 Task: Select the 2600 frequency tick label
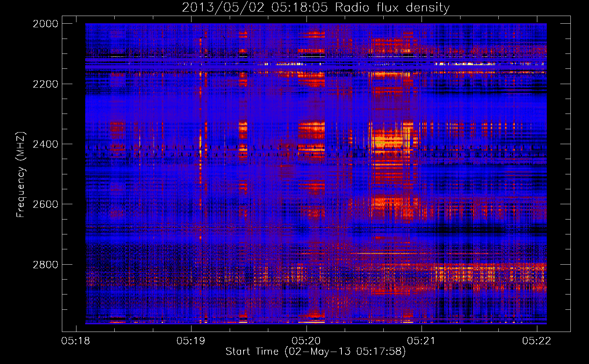pos(46,204)
